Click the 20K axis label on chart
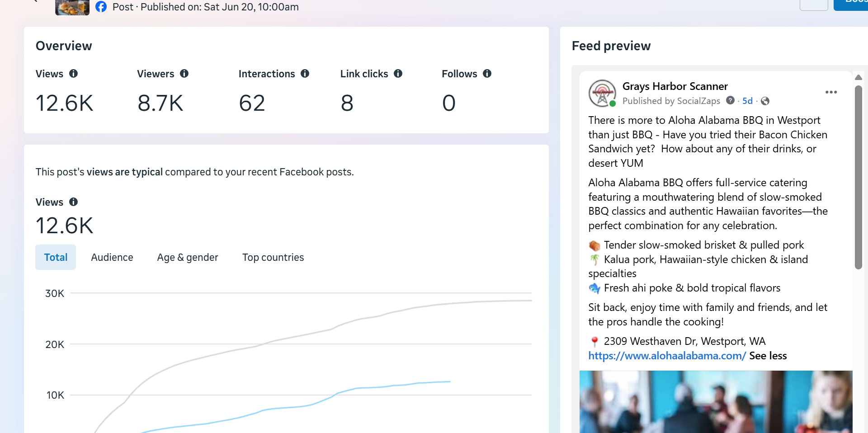 pyautogui.click(x=55, y=344)
